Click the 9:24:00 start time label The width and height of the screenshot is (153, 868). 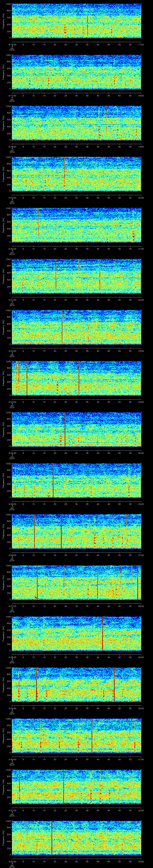tap(12, 453)
